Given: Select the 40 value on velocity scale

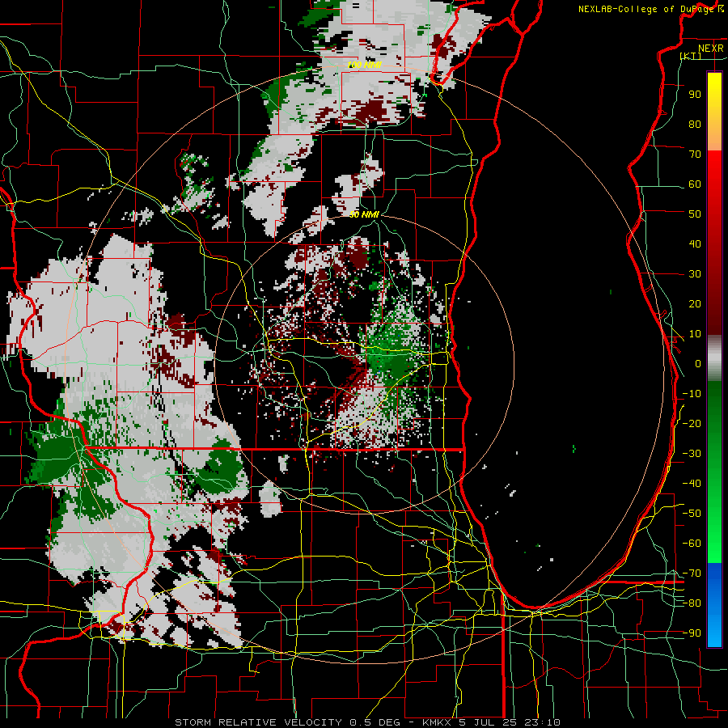Looking at the screenshot, I should [695, 244].
